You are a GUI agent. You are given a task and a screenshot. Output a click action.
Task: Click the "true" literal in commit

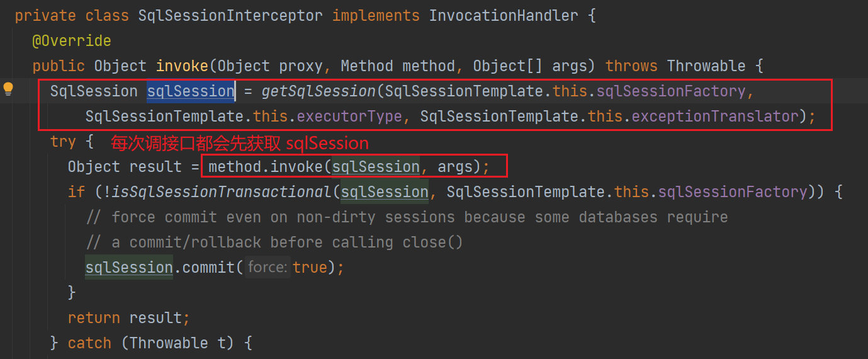[310, 268]
